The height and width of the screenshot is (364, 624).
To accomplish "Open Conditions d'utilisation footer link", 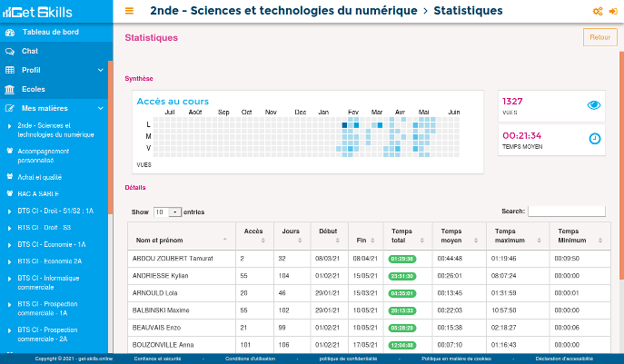I will [x=250, y=359].
